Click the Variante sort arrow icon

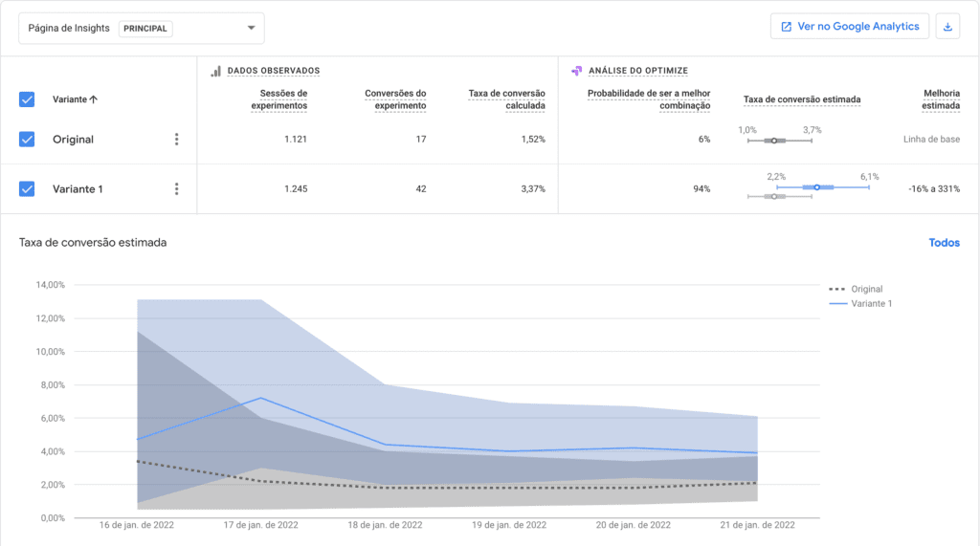click(94, 99)
